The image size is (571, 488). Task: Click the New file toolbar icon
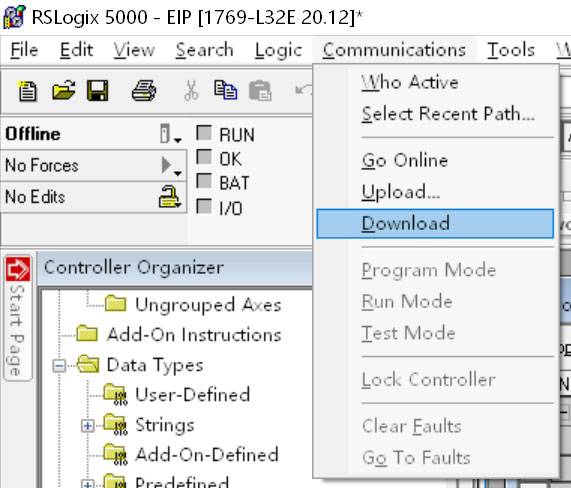click(27, 91)
